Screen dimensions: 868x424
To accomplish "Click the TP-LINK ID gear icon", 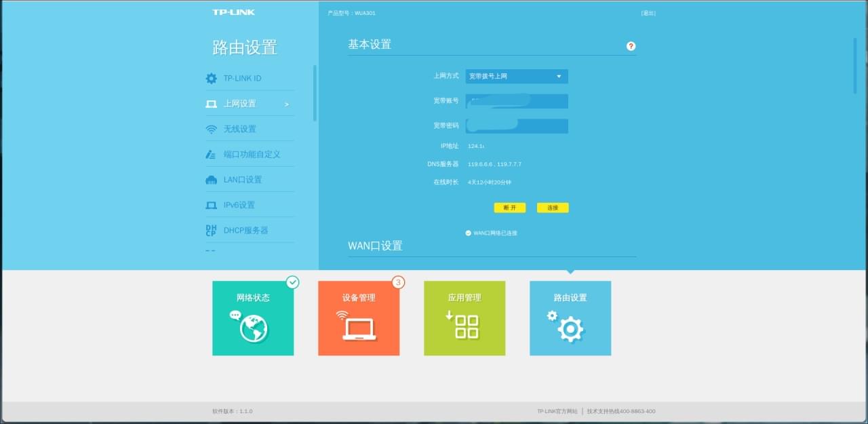I will (x=212, y=79).
